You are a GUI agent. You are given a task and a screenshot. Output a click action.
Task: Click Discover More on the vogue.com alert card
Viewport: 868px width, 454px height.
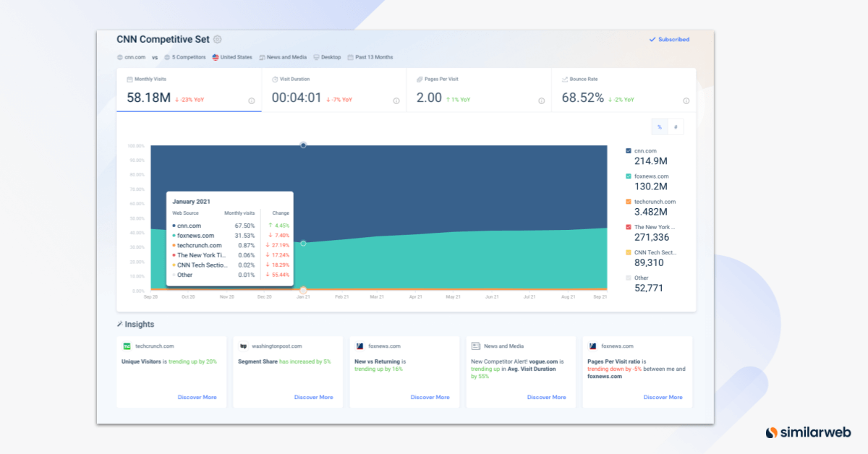[x=547, y=397]
